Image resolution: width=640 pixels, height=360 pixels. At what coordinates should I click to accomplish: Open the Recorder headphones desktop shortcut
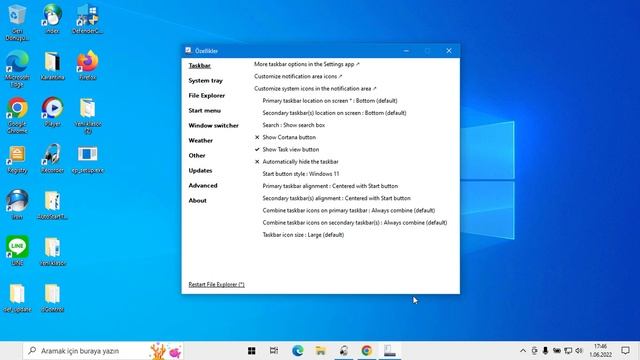pos(52,159)
